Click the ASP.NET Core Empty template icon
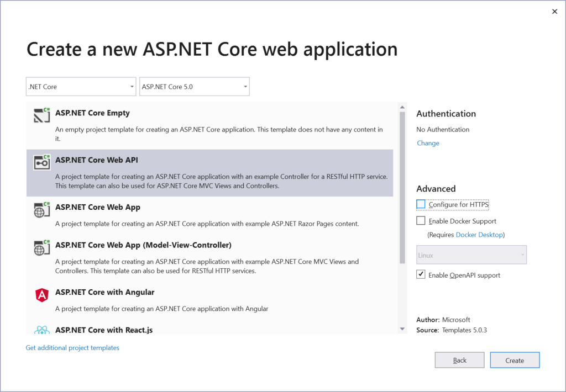The image size is (566, 392). tap(42, 115)
